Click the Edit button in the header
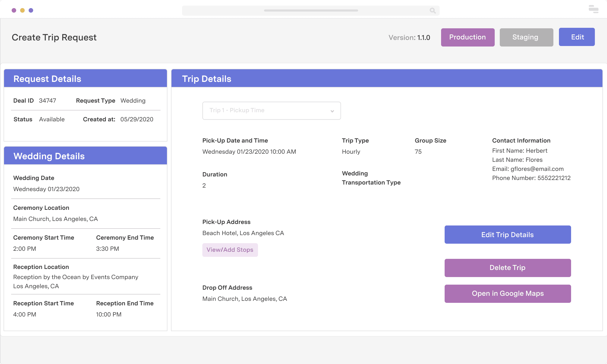607x364 pixels. tap(577, 37)
